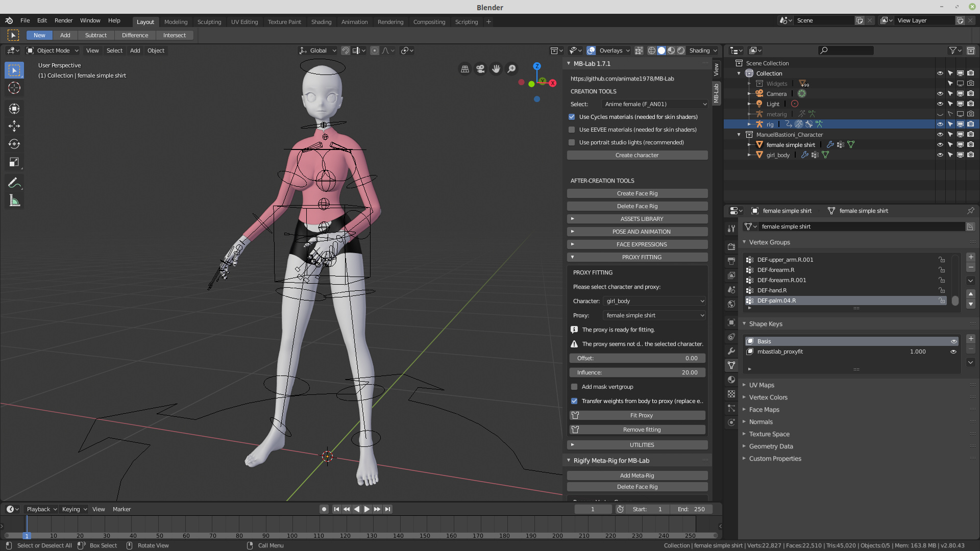Select the Cursor tool in the viewport toolbar
Viewport: 980px width, 551px height.
click(14, 88)
